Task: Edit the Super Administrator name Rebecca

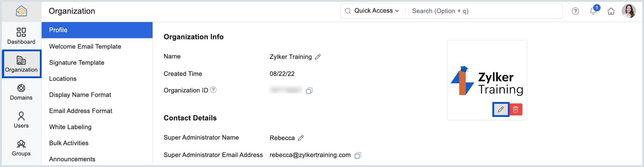Action: (x=301, y=138)
